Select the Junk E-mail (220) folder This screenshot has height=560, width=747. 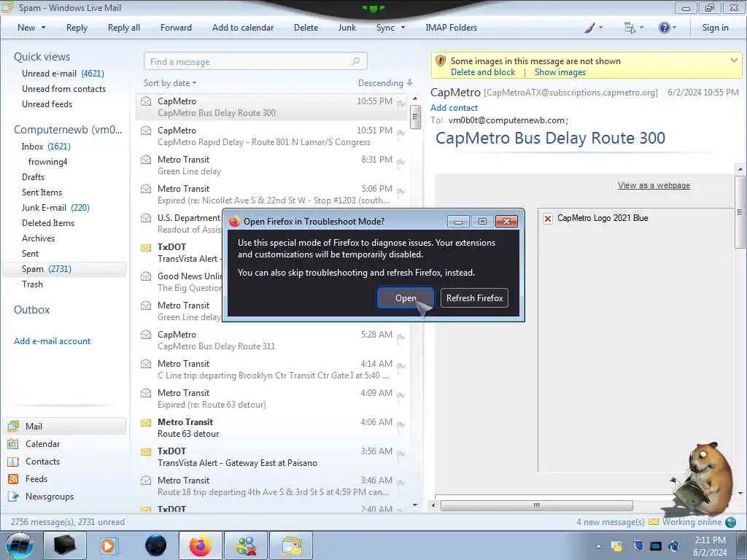tap(55, 208)
